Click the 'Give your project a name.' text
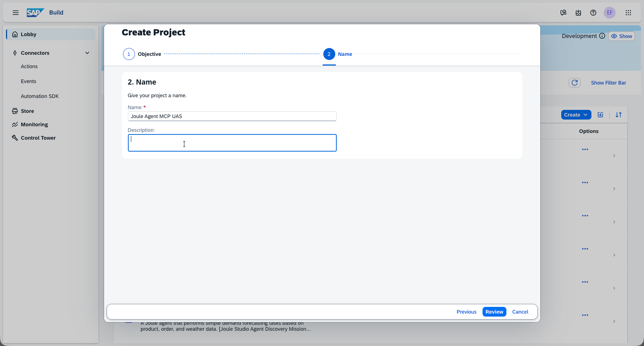The image size is (644, 346). pos(157,95)
